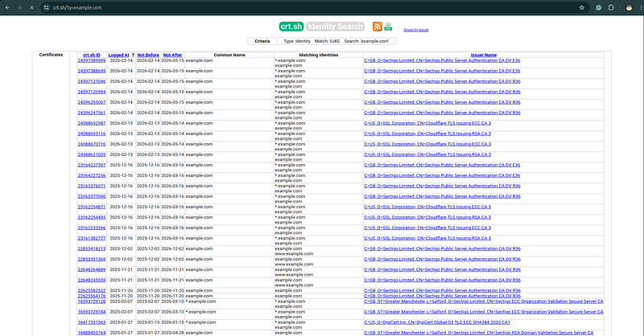Click the Group by Issuer link
The image size is (644, 336).
point(415,30)
